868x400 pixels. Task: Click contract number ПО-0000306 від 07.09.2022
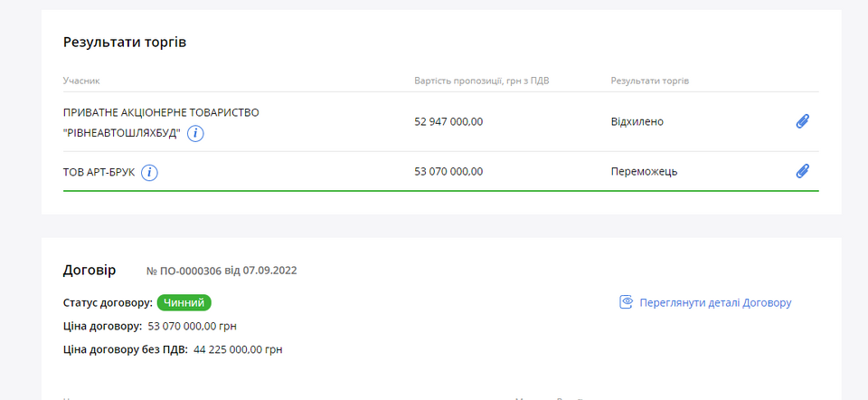[x=222, y=271]
